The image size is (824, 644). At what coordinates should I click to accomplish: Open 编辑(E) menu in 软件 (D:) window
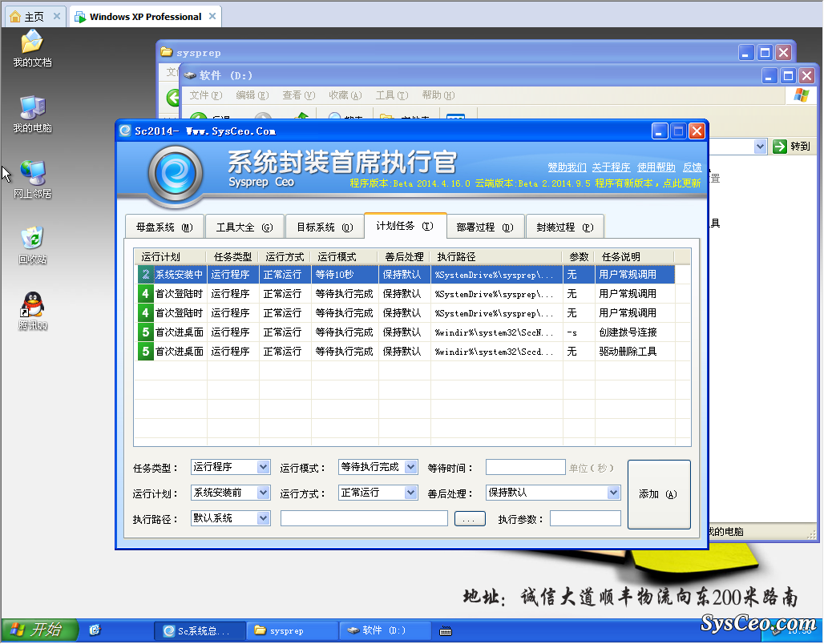pos(252,95)
